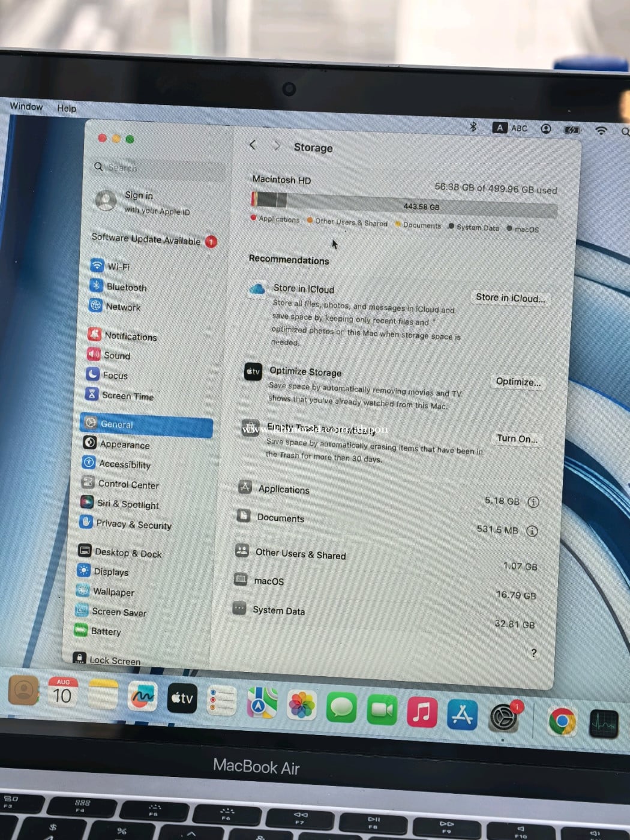Select the Other Users & Shared row
Image resolution: width=630 pixels, height=840 pixels.
pyautogui.click(x=387, y=559)
